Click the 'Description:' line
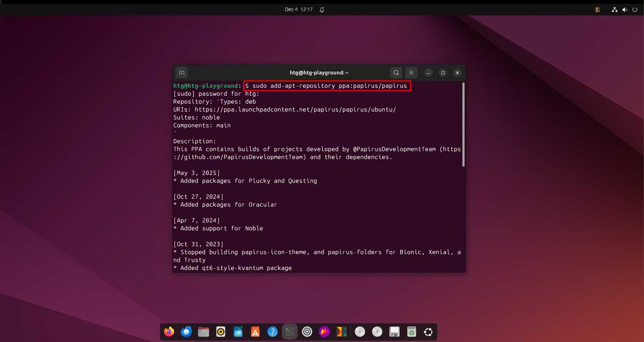This screenshot has width=644, height=342. pos(195,141)
